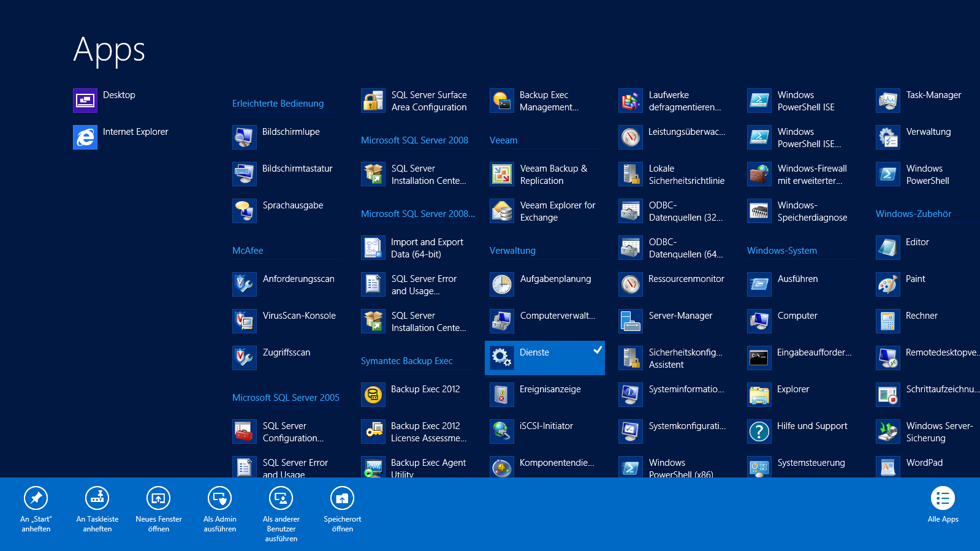Launch Paint icon
The width and height of the screenshot is (980, 551).
pos(888,284)
